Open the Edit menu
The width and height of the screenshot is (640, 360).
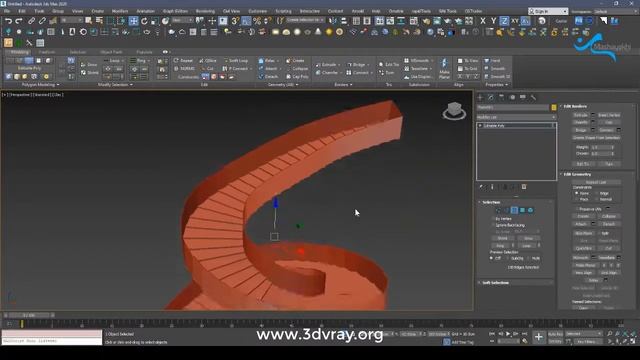coord(22,11)
